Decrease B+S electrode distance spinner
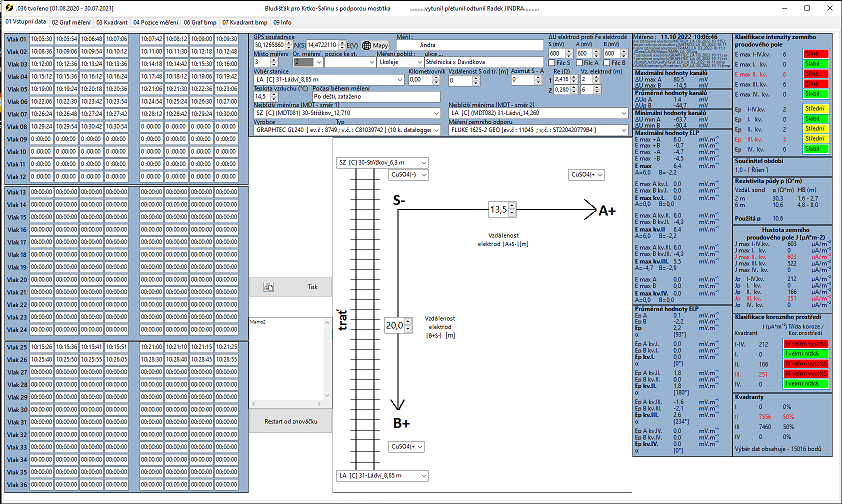Screen dimensions: 842x504 pyautogui.click(x=406, y=329)
